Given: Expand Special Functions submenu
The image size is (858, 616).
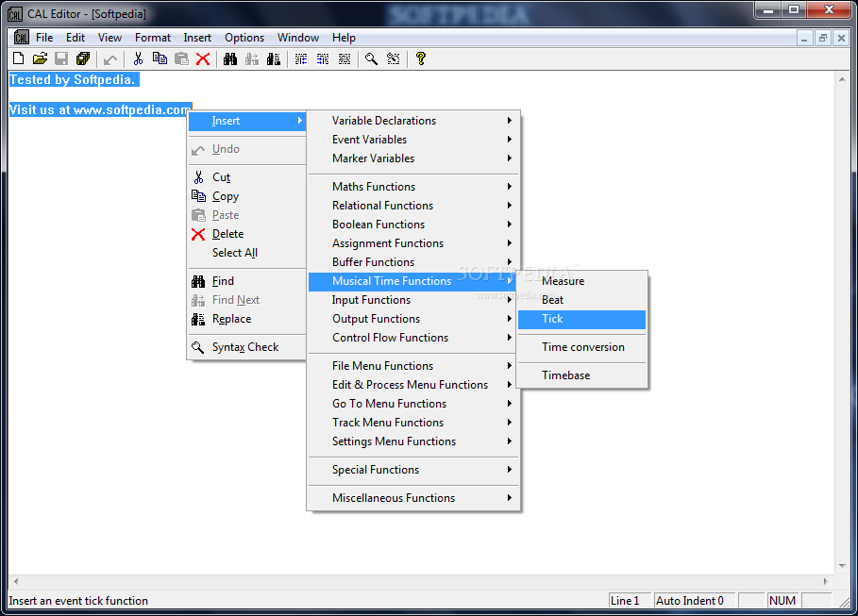Looking at the screenshot, I should pyautogui.click(x=413, y=470).
